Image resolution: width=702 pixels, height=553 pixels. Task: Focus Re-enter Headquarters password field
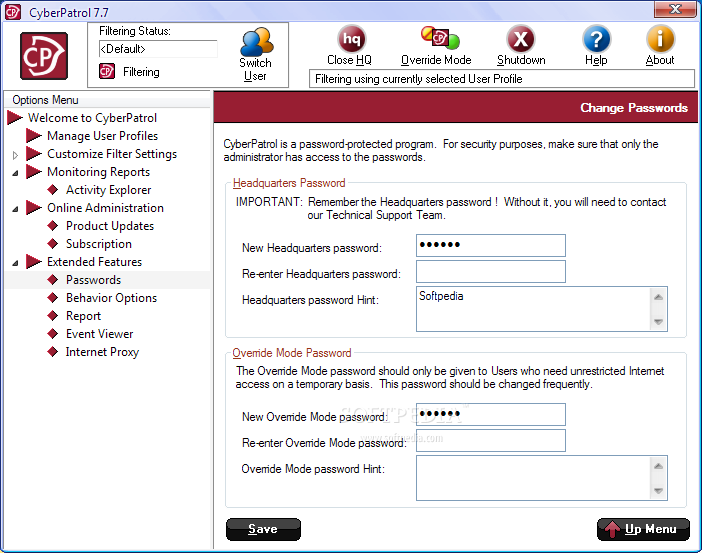pos(491,271)
